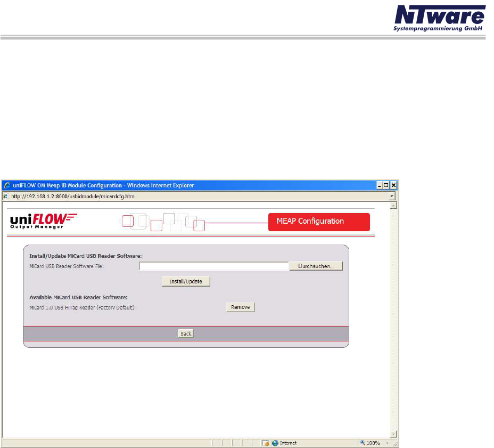Click the scrollbar up arrow

pos(393,206)
